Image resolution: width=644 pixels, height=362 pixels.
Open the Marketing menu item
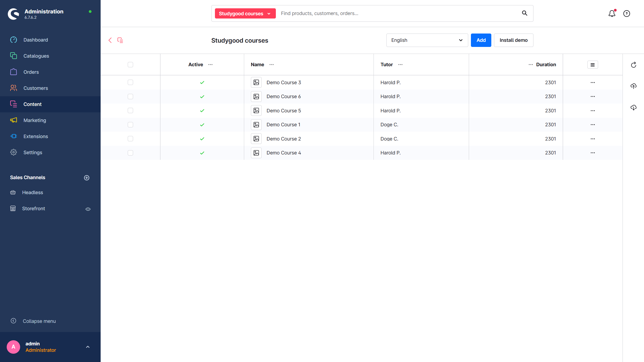pos(35,120)
